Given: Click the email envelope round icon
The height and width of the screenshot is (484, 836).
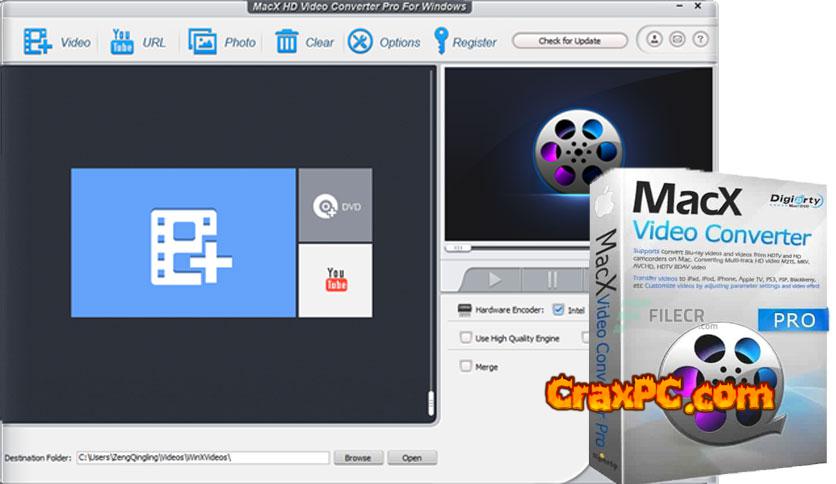Looking at the screenshot, I should pos(675,41).
